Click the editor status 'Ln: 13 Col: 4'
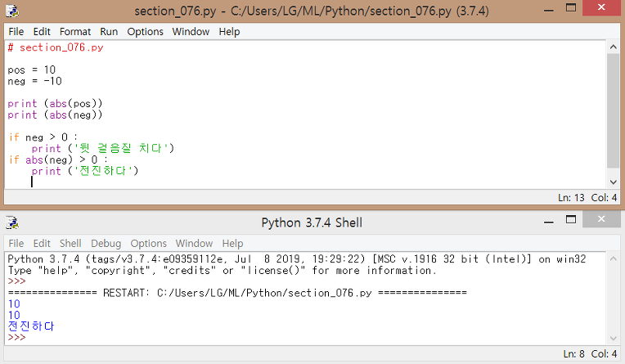 587,198
